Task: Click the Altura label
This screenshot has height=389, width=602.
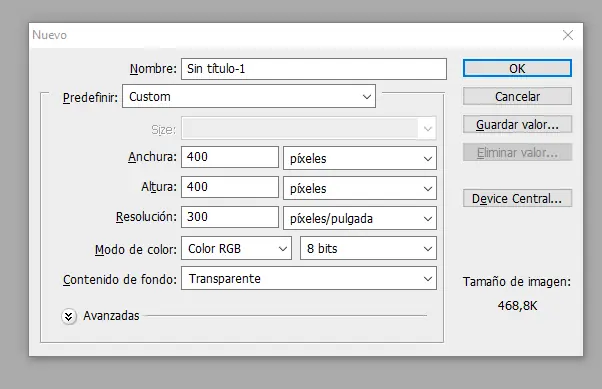Action: click(159, 187)
